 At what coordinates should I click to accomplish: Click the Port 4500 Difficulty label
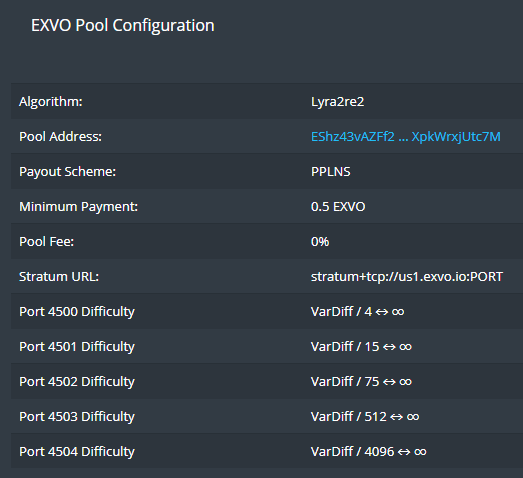[77, 312]
